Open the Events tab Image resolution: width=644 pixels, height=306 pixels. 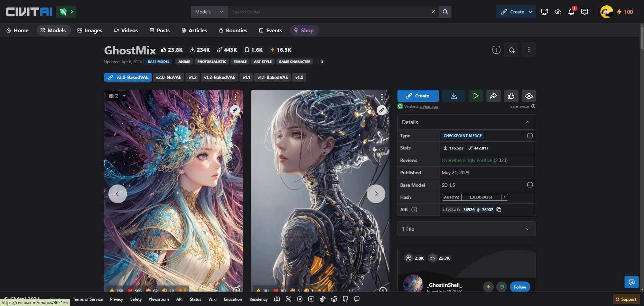click(271, 30)
